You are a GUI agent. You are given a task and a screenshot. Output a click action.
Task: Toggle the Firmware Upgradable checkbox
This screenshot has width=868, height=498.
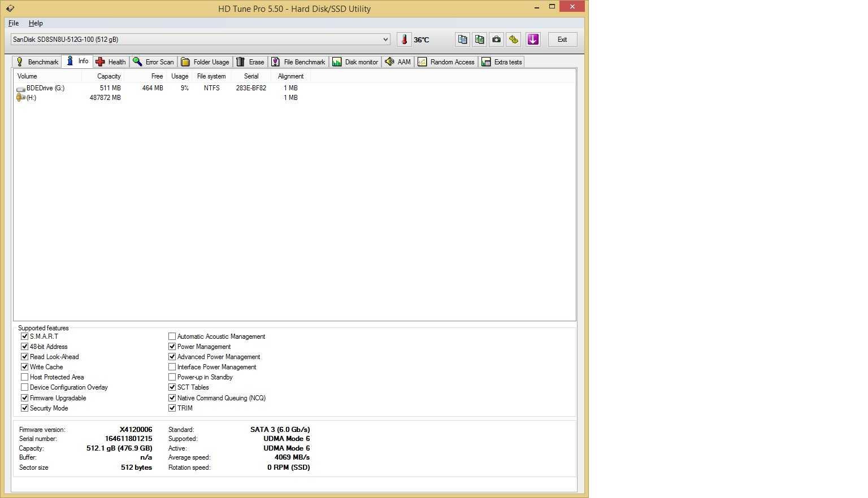click(x=24, y=398)
